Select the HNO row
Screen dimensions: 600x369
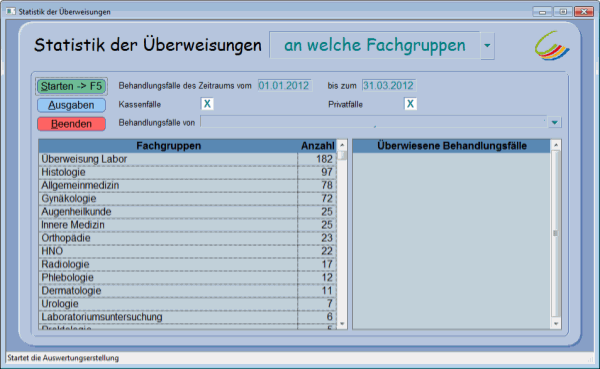[x=188, y=251]
